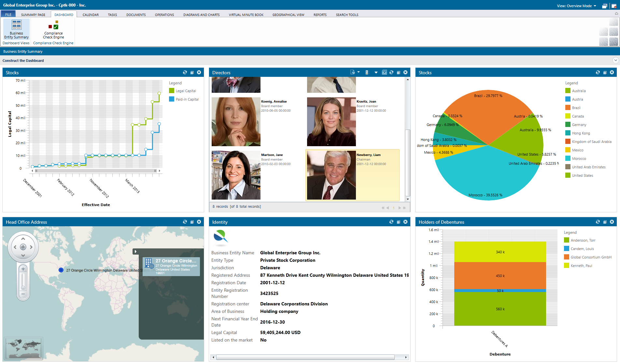Toggle Brazil slice in pie legend
The image size is (620, 364).
573,108
